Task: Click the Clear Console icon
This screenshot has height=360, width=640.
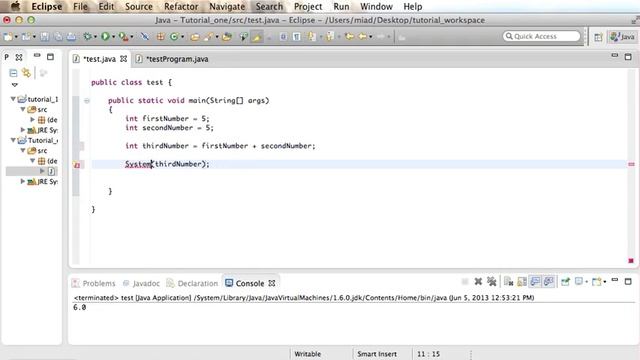Action: pyautogui.click(x=508, y=282)
